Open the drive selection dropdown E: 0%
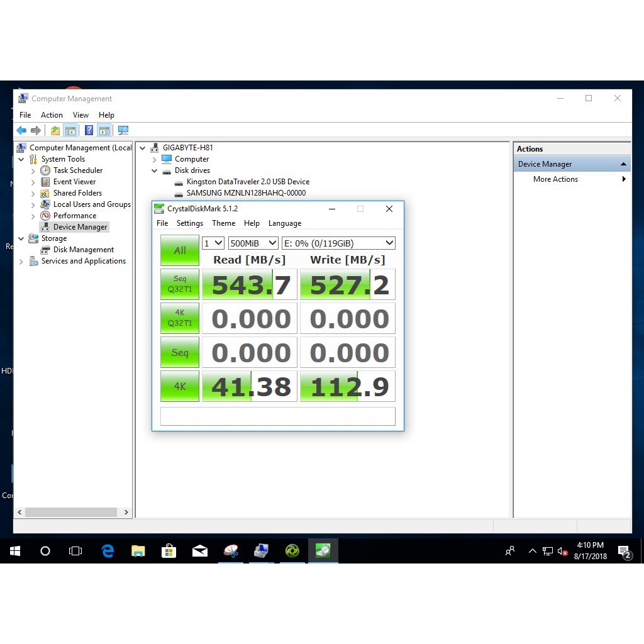644x644 pixels. (338, 243)
